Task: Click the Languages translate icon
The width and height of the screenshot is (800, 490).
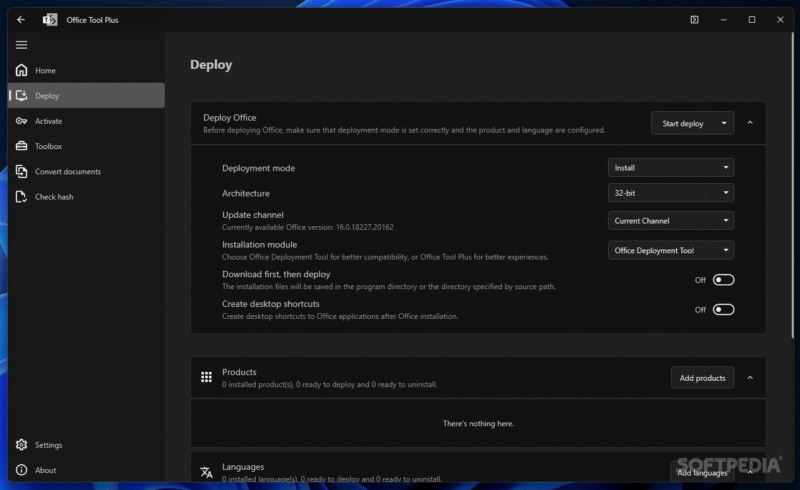Action: (206, 472)
